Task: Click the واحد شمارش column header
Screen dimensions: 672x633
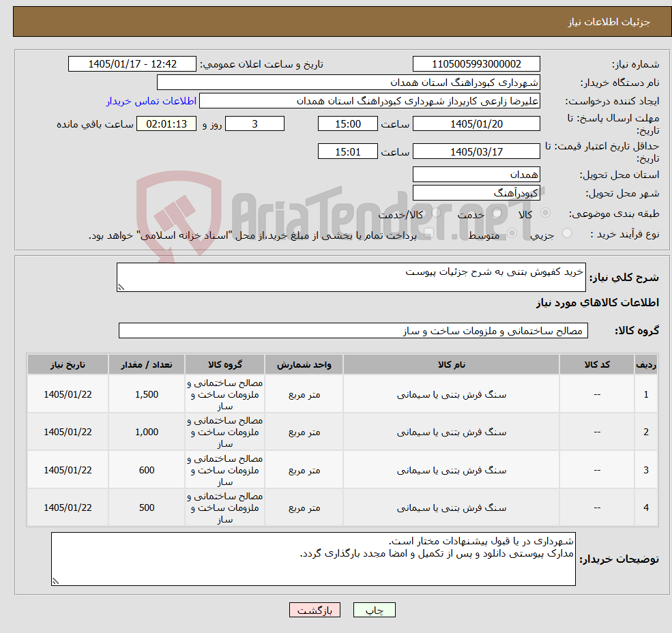Action: pyautogui.click(x=304, y=364)
